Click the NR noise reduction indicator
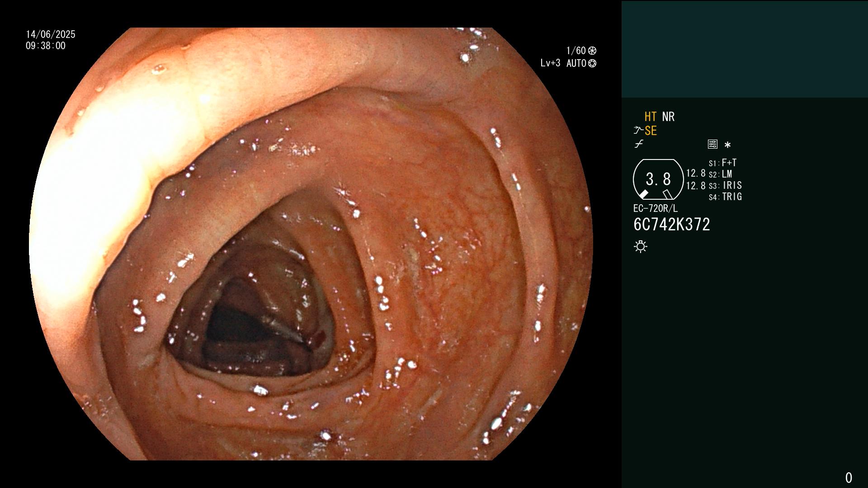 pos(668,117)
